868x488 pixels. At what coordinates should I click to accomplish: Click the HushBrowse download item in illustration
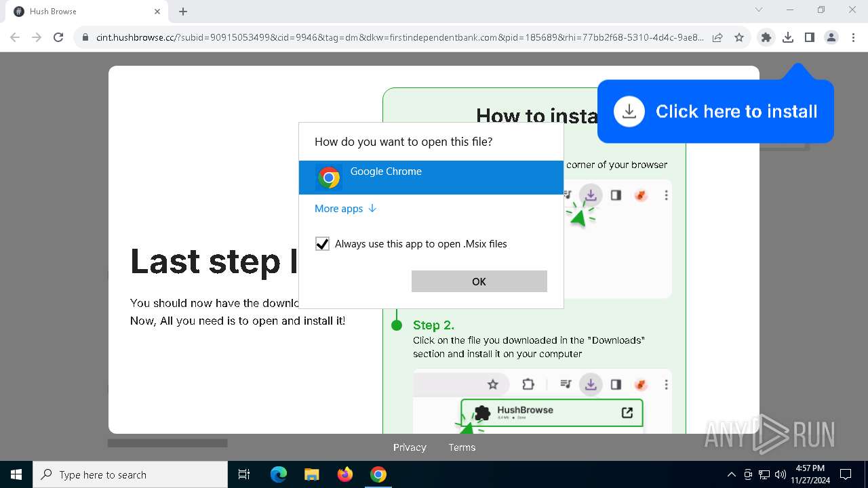[x=551, y=413]
